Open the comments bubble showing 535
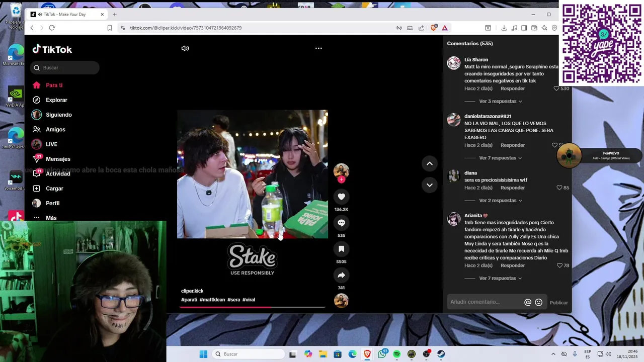644x362 pixels. click(341, 223)
